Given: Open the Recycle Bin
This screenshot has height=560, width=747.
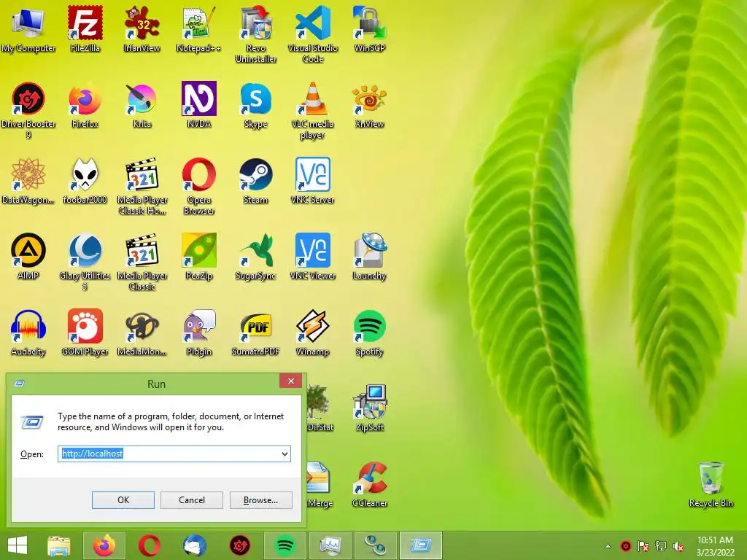Looking at the screenshot, I should [x=711, y=484].
